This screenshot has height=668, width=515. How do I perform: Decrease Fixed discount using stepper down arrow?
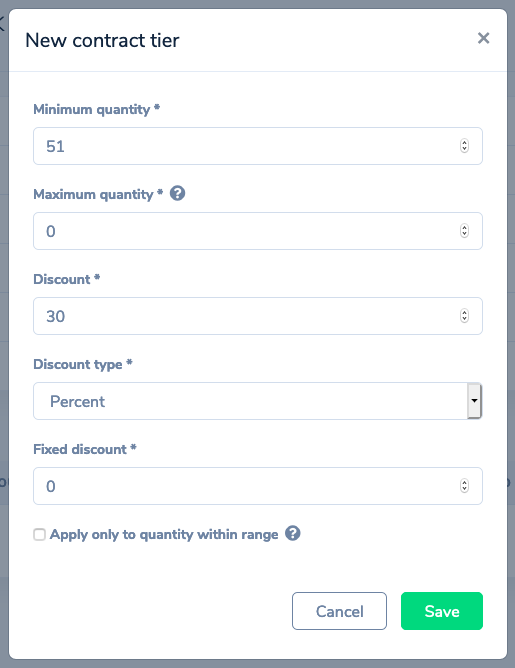coord(464,489)
